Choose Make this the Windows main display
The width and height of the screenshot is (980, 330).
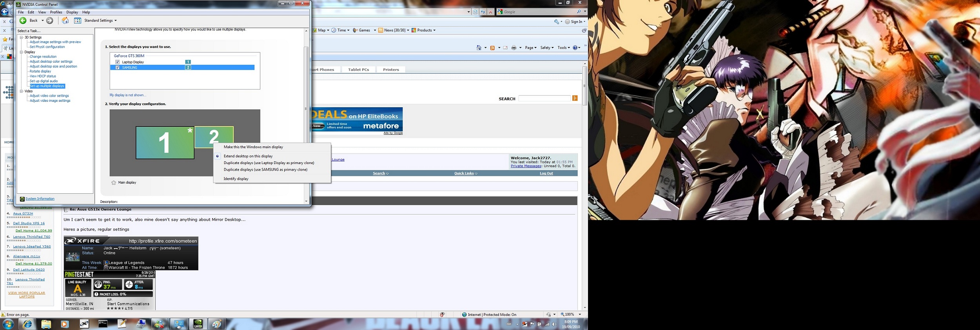(x=253, y=147)
